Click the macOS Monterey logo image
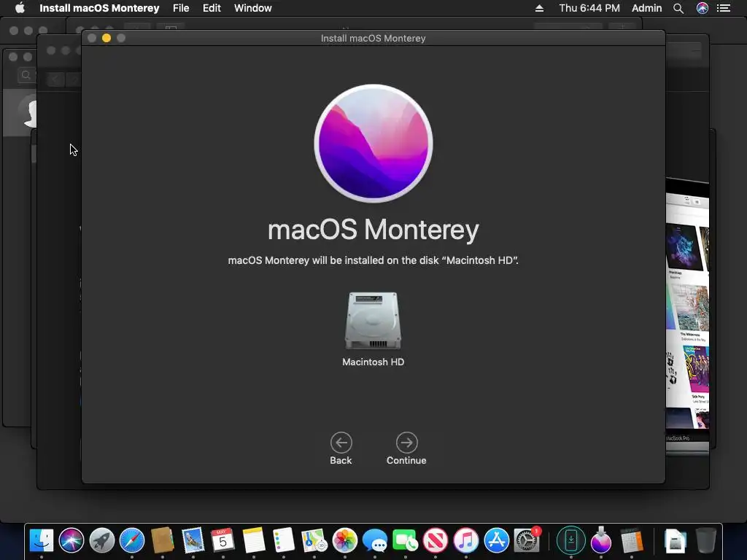The width and height of the screenshot is (747, 560). [373, 144]
